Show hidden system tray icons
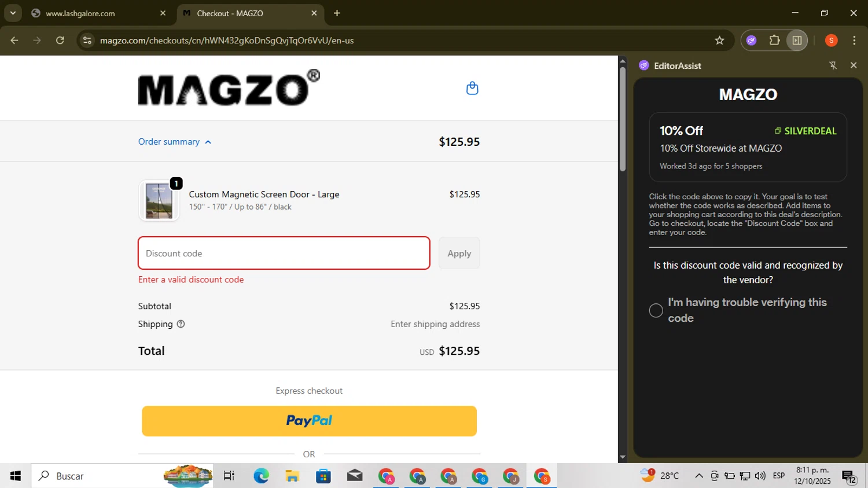This screenshot has width=868, height=488. click(x=699, y=476)
